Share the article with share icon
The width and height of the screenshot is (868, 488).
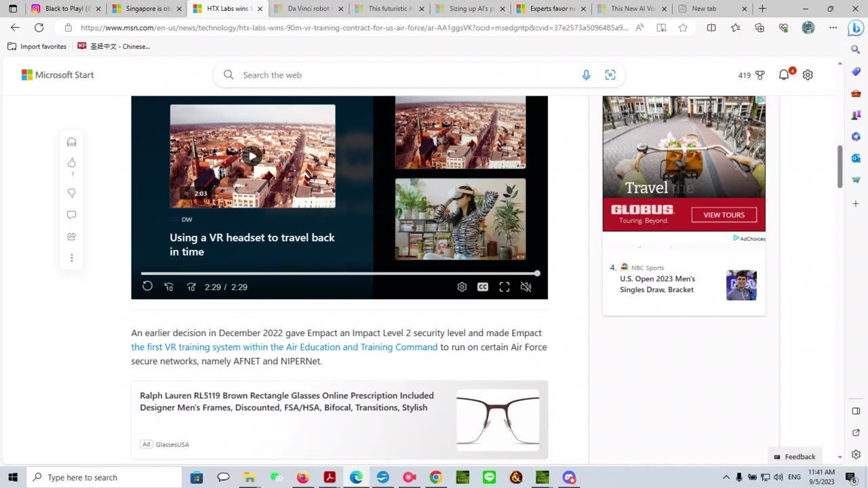point(71,237)
